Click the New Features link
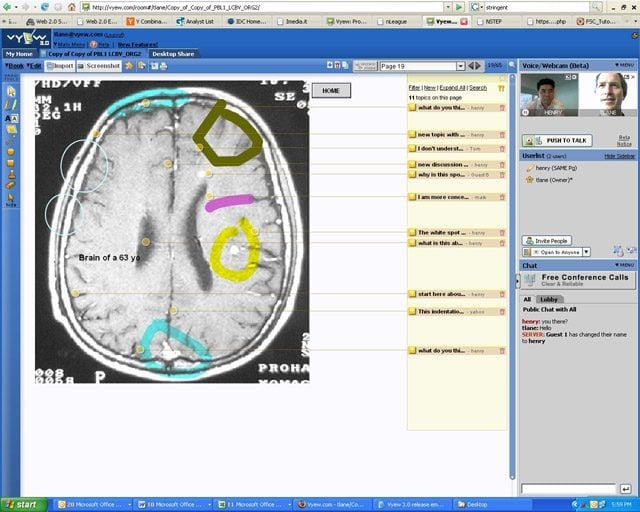640x512 pixels. (x=138, y=45)
